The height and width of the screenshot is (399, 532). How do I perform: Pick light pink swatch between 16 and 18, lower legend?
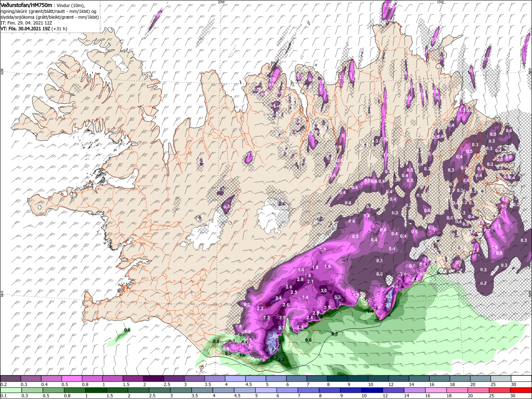[436, 390]
